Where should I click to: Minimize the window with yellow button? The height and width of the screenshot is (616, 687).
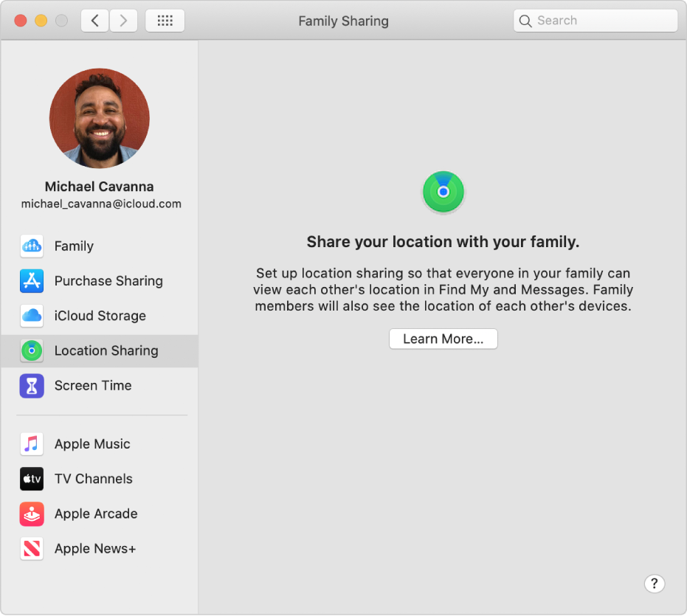(x=41, y=21)
